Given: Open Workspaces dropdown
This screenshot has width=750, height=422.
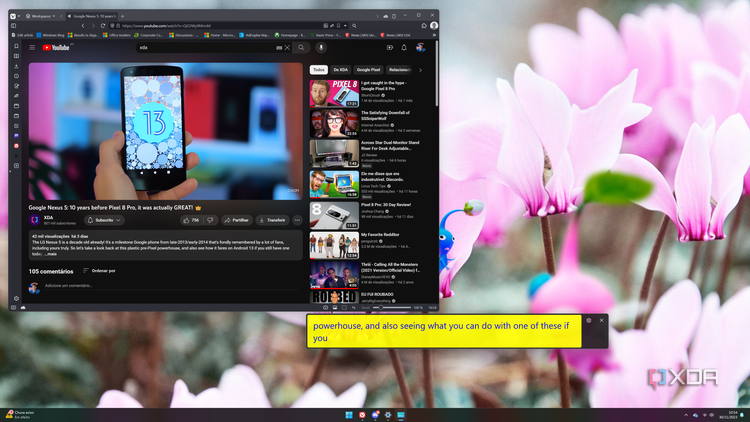Looking at the screenshot, I should click(41, 16).
